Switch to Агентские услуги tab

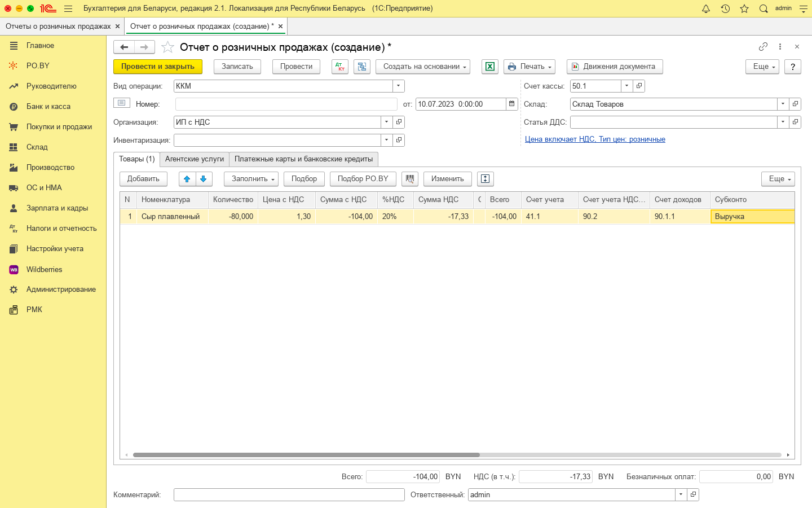point(195,159)
